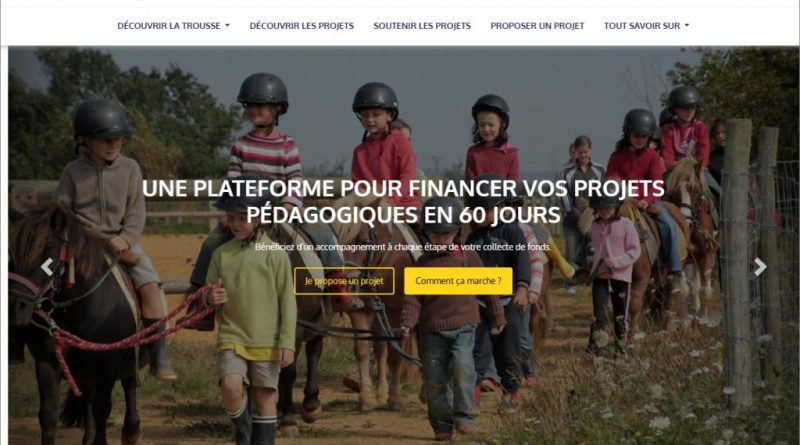This screenshot has width=800, height=445.
Task: Select Proposer un projet in navigation
Action: pyautogui.click(x=537, y=26)
